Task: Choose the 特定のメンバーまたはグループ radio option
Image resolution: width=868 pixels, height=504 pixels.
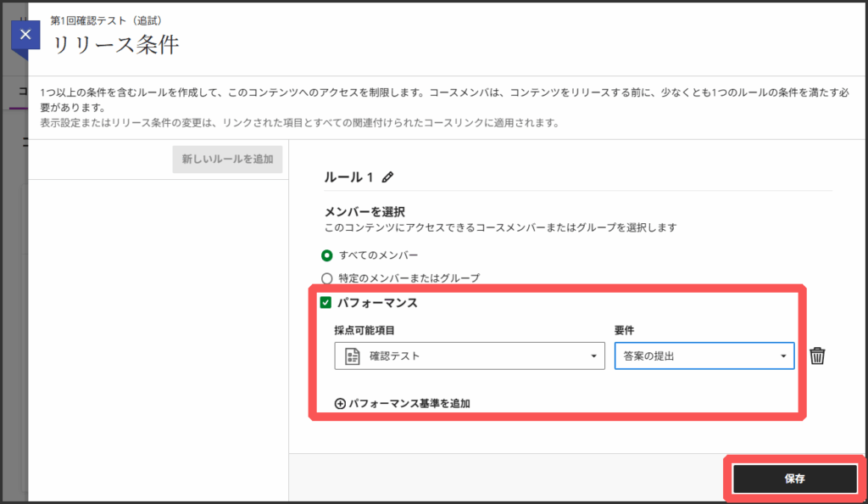Action: click(x=327, y=277)
